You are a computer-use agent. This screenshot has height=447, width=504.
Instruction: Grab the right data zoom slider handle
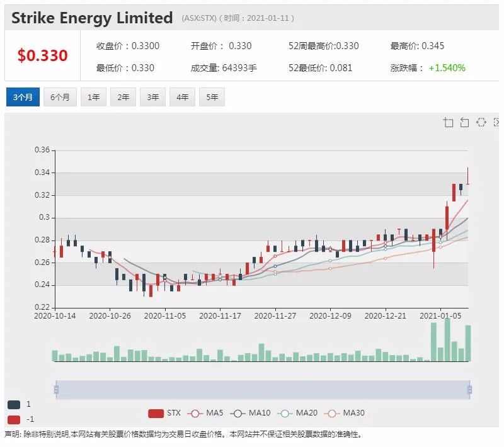click(469, 390)
